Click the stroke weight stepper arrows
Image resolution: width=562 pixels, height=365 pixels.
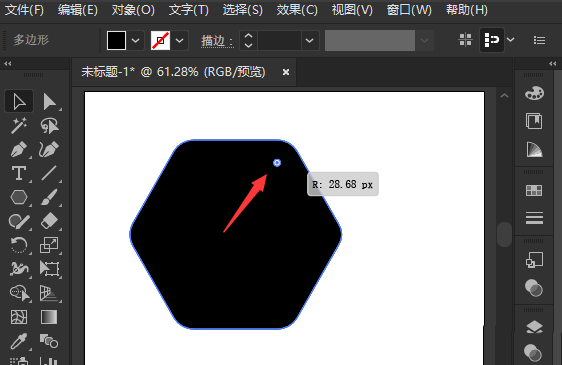tap(248, 40)
